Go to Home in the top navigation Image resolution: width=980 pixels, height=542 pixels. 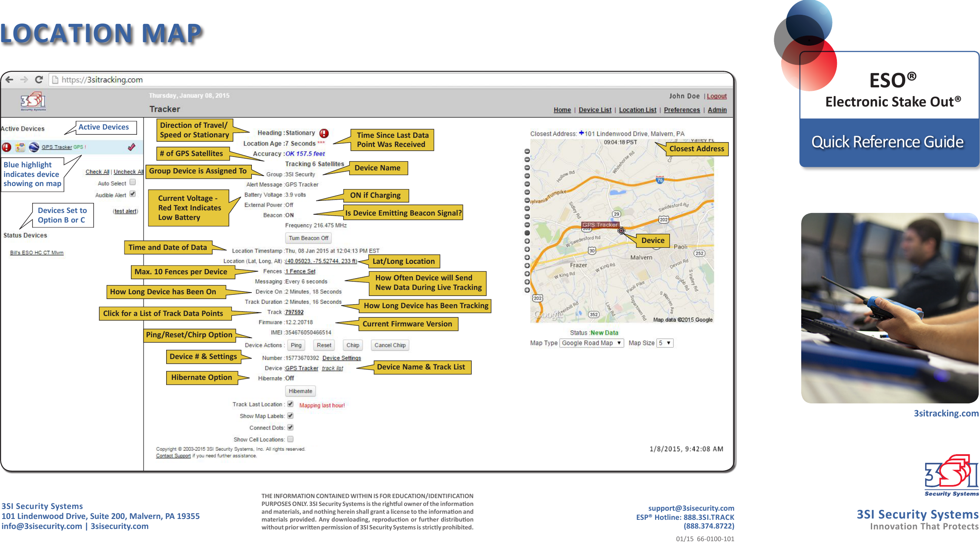pos(562,110)
